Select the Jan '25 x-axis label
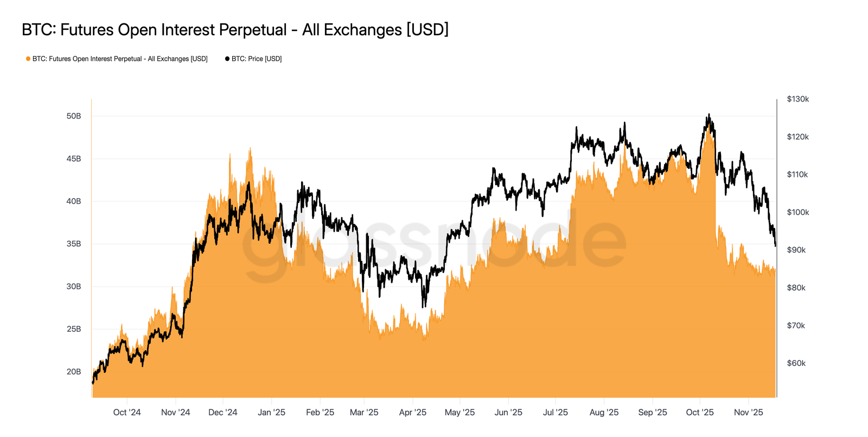This screenshot has width=868, height=437. coord(272,413)
